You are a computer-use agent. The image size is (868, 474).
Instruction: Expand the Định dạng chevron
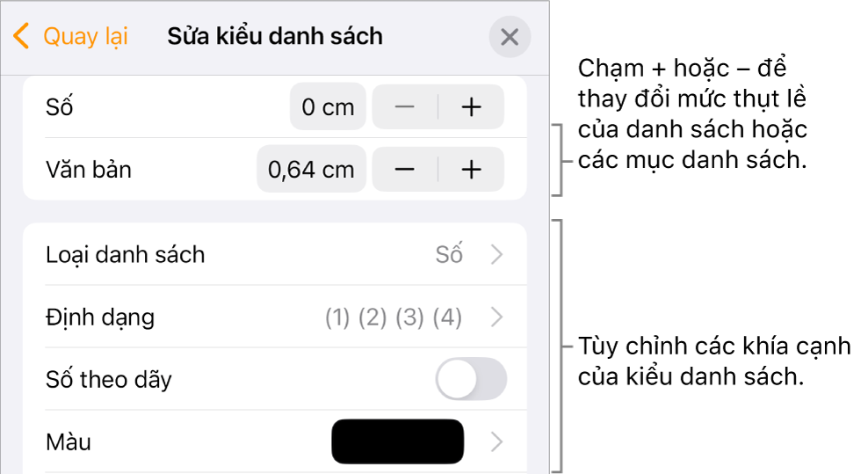[496, 317]
